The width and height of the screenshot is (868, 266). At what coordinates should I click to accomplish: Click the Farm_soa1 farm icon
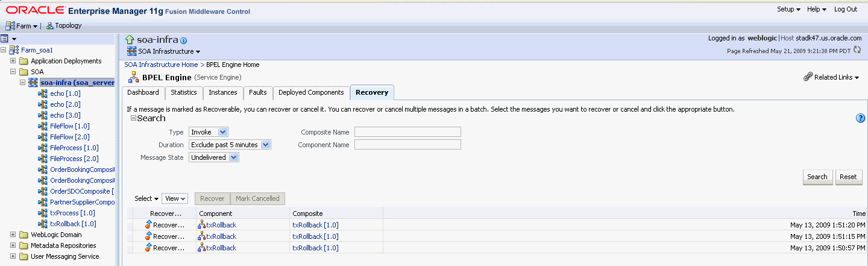pos(14,50)
